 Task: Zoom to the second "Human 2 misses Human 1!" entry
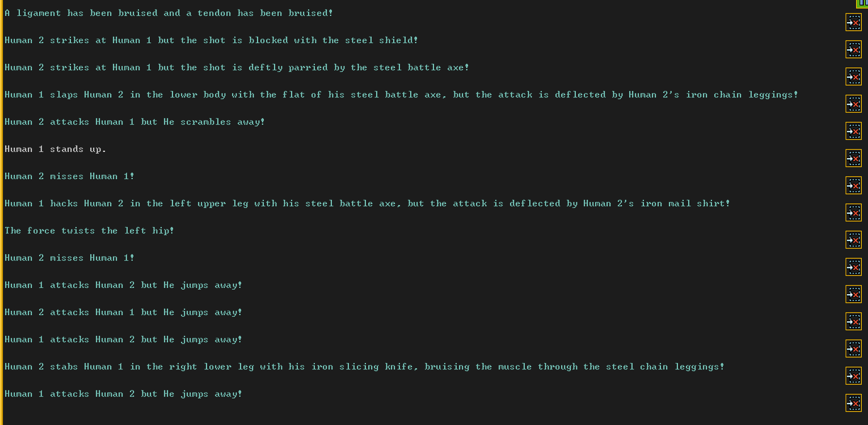click(x=853, y=267)
